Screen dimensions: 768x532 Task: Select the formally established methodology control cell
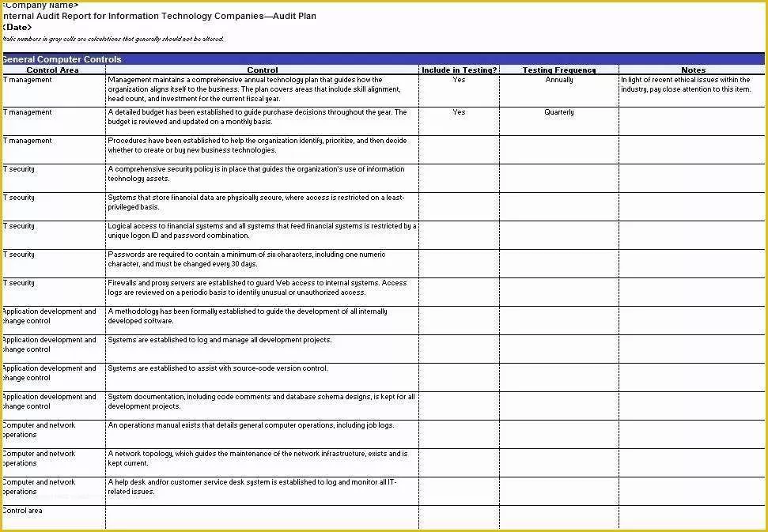point(263,321)
